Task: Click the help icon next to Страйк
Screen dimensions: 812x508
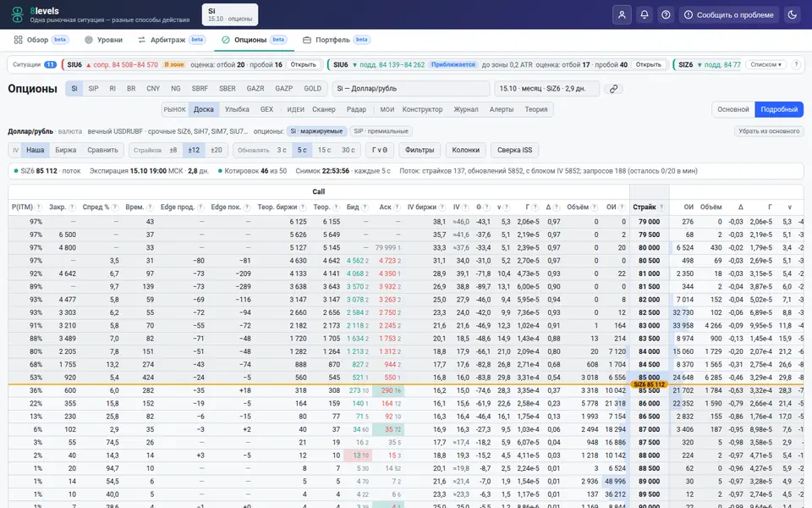Action: pyautogui.click(x=661, y=207)
